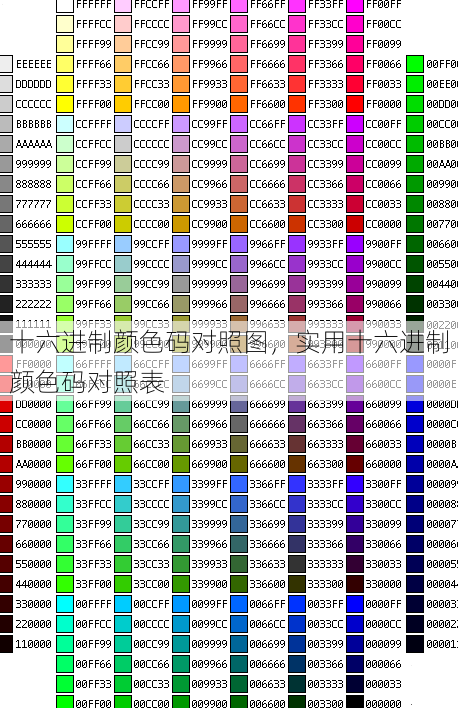The height and width of the screenshot is (708, 458).
Task: Select the label text 336699
Action: pos(268,524)
